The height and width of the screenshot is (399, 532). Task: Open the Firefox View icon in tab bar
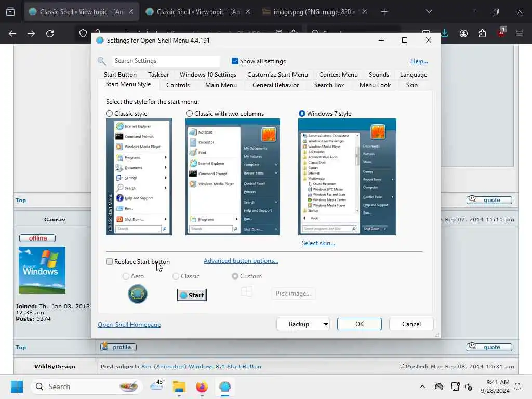[10, 11]
